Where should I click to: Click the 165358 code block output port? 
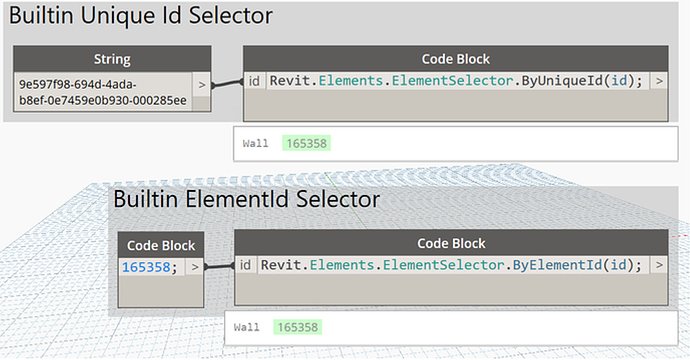(x=195, y=267)
